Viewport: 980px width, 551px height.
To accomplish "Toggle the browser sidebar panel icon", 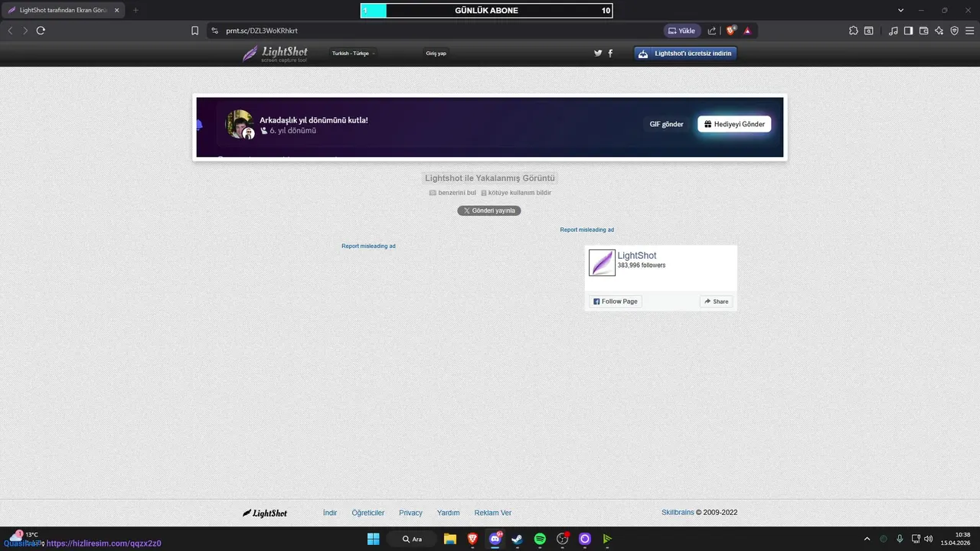I will (x=909, y=31).
